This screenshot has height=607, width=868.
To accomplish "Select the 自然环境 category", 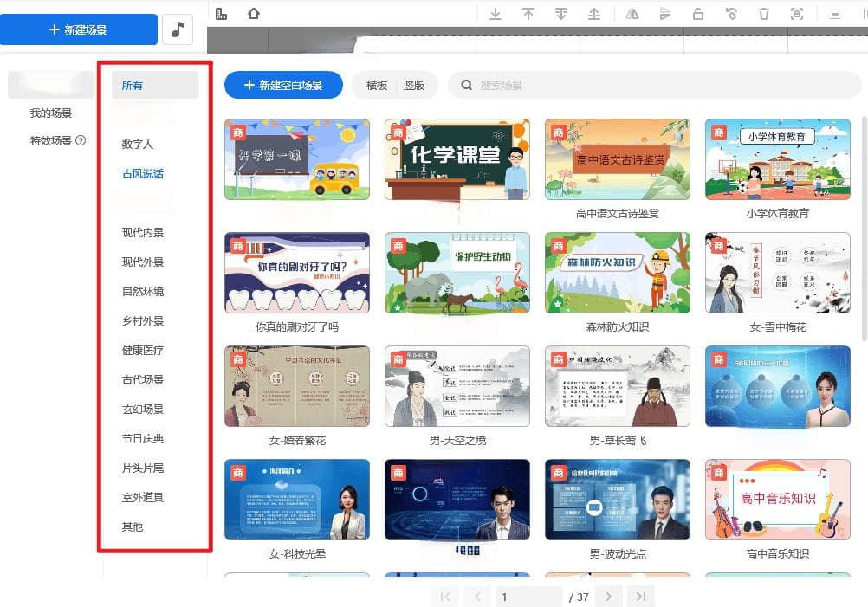I will [143, 291].
